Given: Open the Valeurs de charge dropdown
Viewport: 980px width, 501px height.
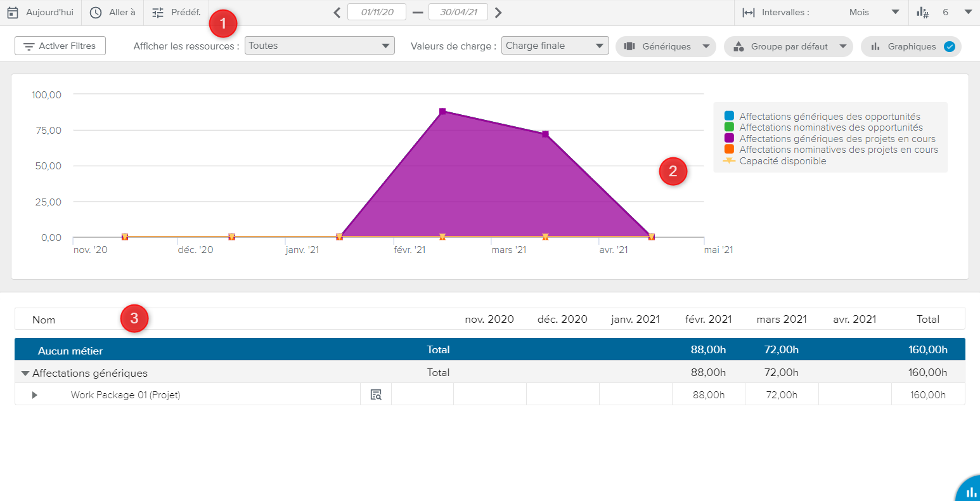Looking at the screenshot, I should pyautogui.click(x=555, y=46).
